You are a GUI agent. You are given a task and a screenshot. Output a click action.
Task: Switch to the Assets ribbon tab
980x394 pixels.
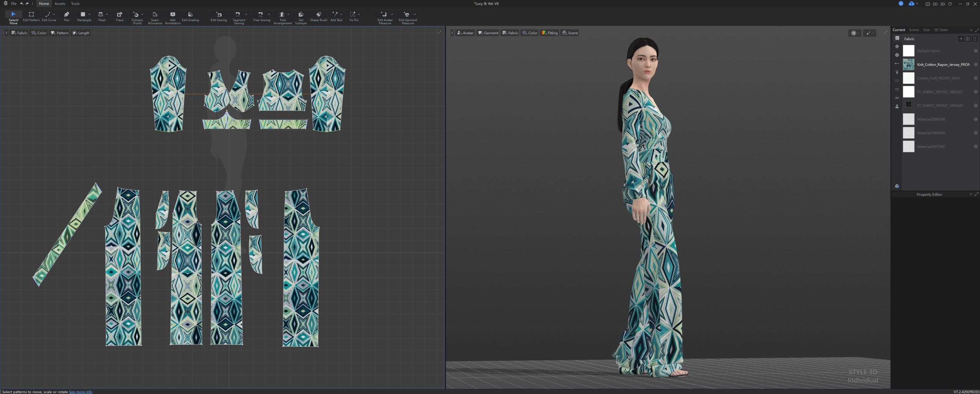tap(60, 3)
